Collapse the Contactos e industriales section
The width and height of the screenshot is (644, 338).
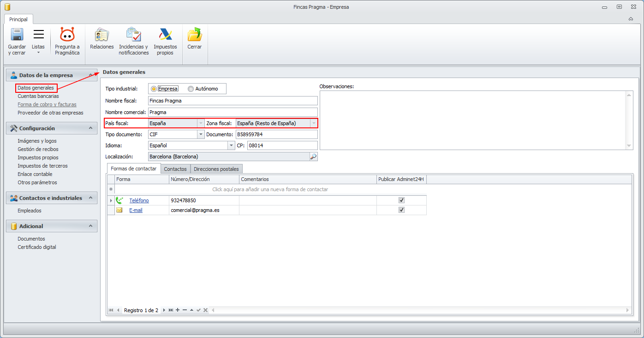tap(91, 198)
